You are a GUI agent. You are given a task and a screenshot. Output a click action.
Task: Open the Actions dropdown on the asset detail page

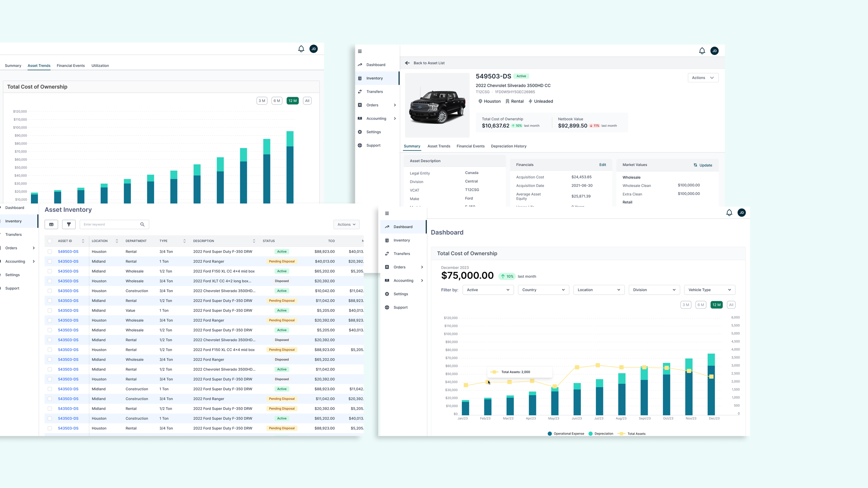coord(703,77)
